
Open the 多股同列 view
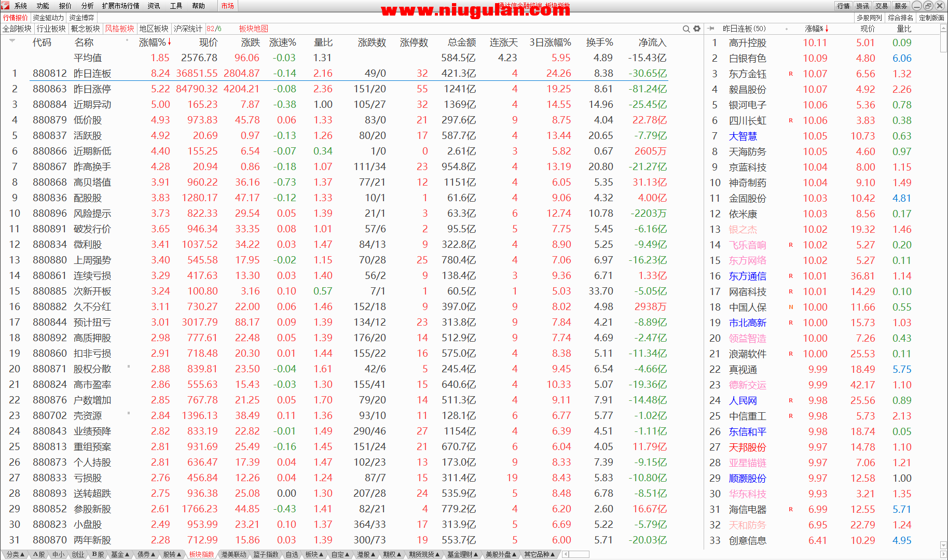[x=869, y=18]
